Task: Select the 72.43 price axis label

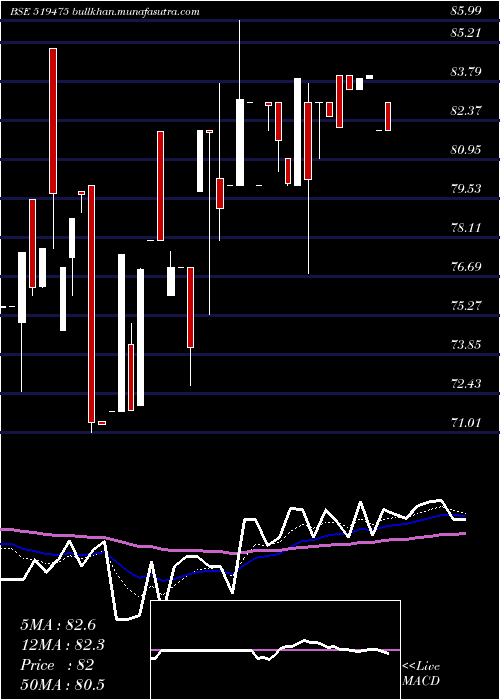Action: (466, 383)
